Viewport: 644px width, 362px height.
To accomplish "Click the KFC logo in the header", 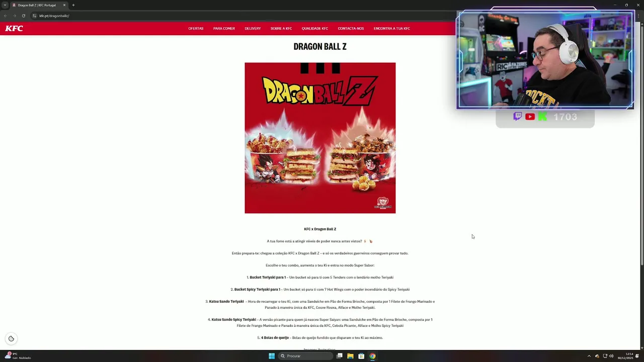I will pos(14,29).
